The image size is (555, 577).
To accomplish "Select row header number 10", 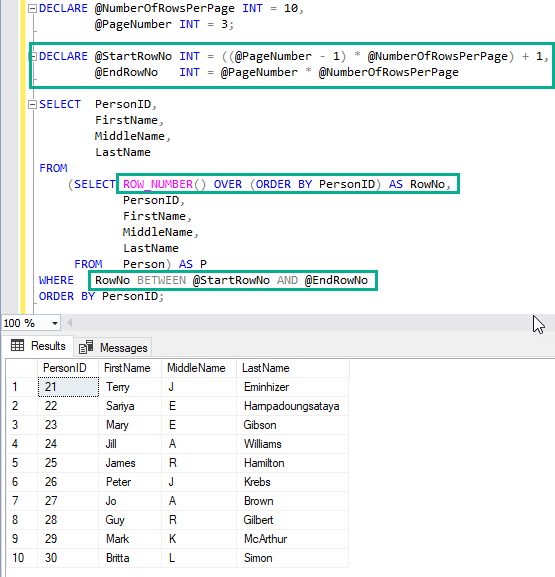I will coord(22,558).
